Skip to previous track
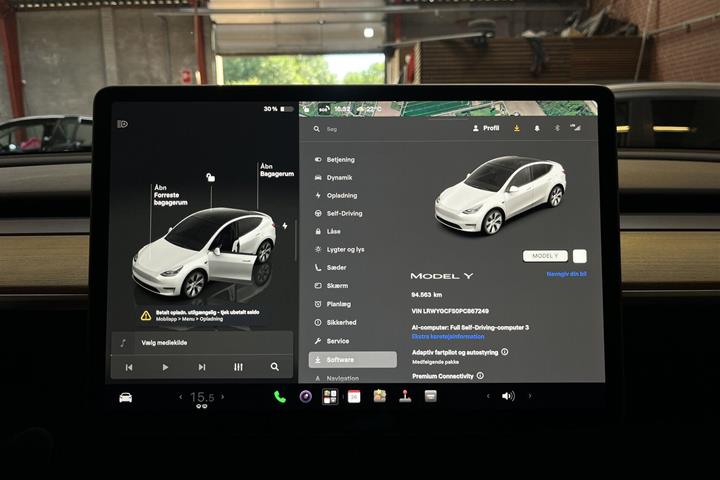 click(129, 367)
